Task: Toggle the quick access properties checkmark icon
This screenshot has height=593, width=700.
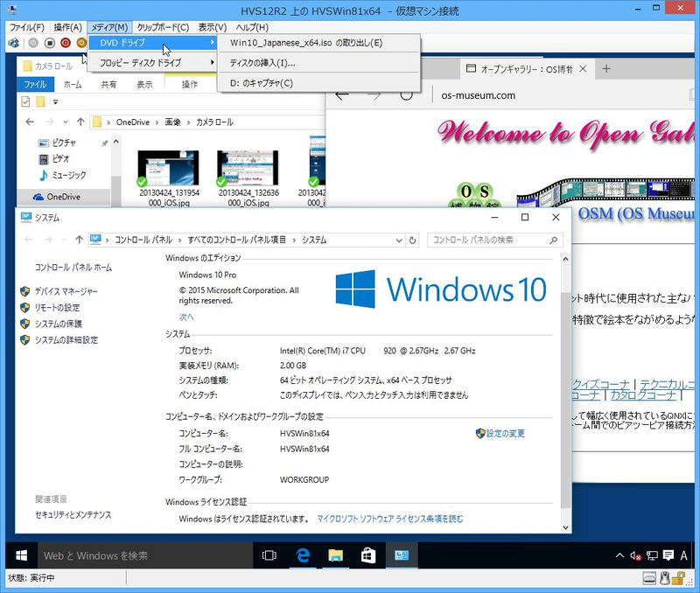Action: pyautogui.click(x=25, y=101)
